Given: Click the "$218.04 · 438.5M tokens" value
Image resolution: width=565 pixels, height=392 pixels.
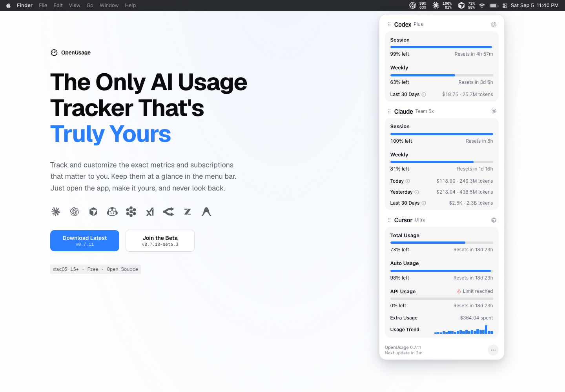Looking at the screenshot, I should (x=465, y=192).
